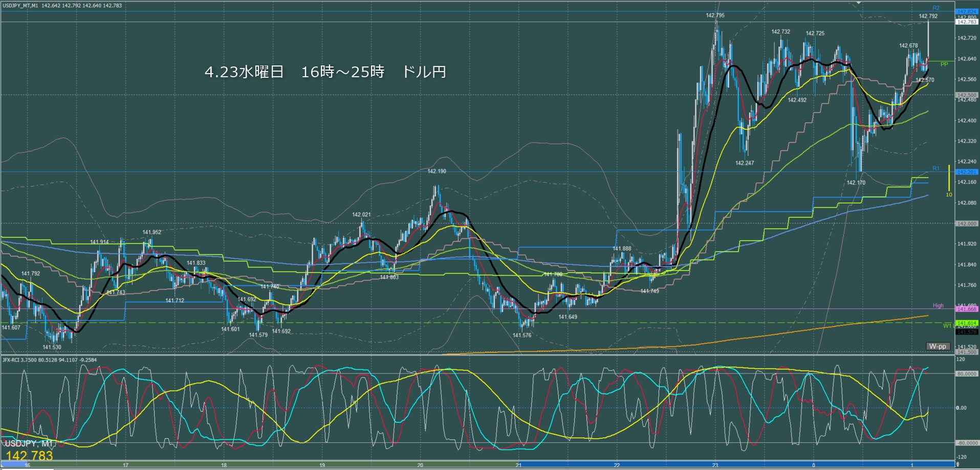Click the blue 142.201 price tag
Viewport: 980px width, 470px height.
tap(967, 172)
